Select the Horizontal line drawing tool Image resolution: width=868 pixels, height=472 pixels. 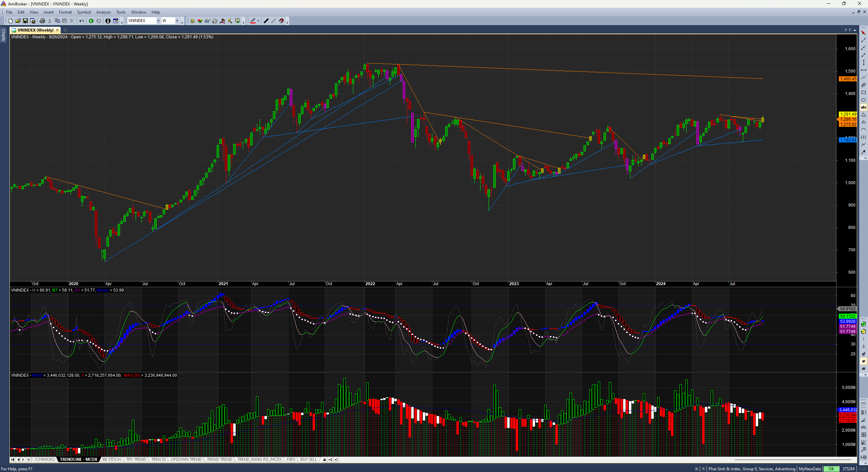[864, 70]
